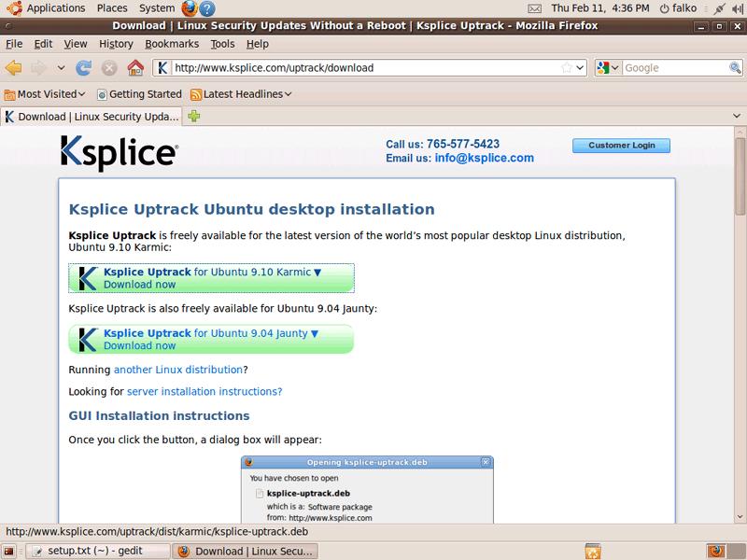Click the stop loading icon
Screen dimensions: 747x560
click(x=109, y=68)
